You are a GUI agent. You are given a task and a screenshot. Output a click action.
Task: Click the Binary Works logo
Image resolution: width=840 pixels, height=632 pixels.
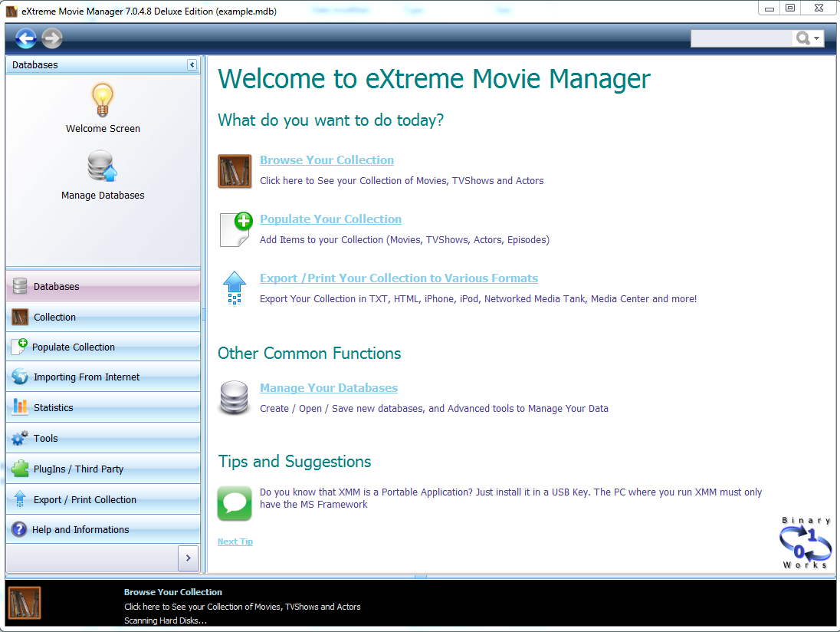point(806,542)
